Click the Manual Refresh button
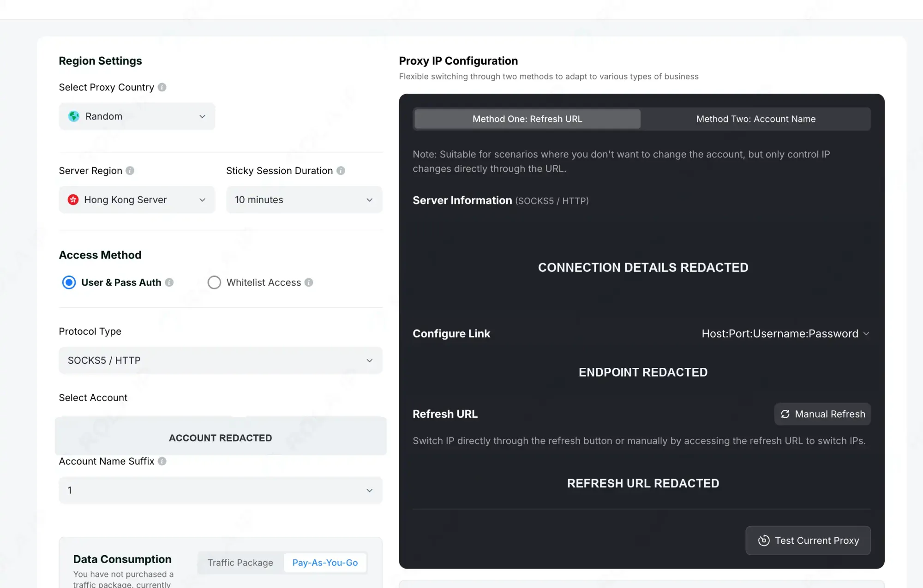923x588 pixels. pyautogui.click(x=822, y=414)
